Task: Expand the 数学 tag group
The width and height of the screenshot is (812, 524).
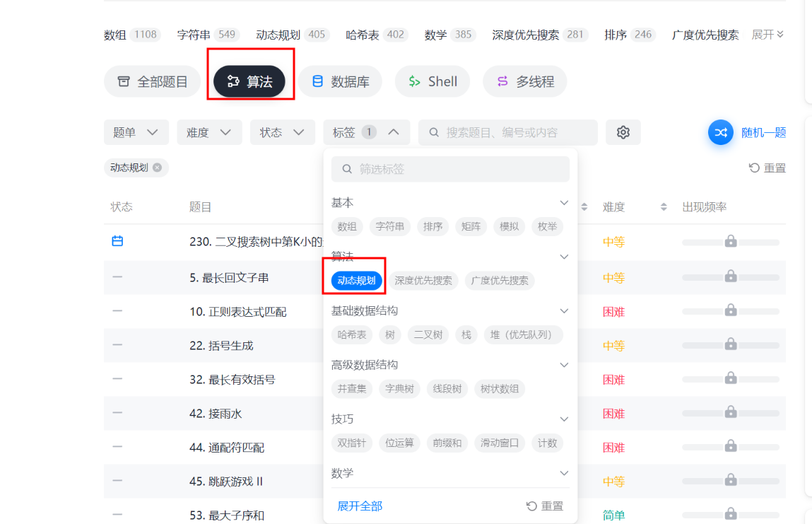Action: [x=564, y=473]
